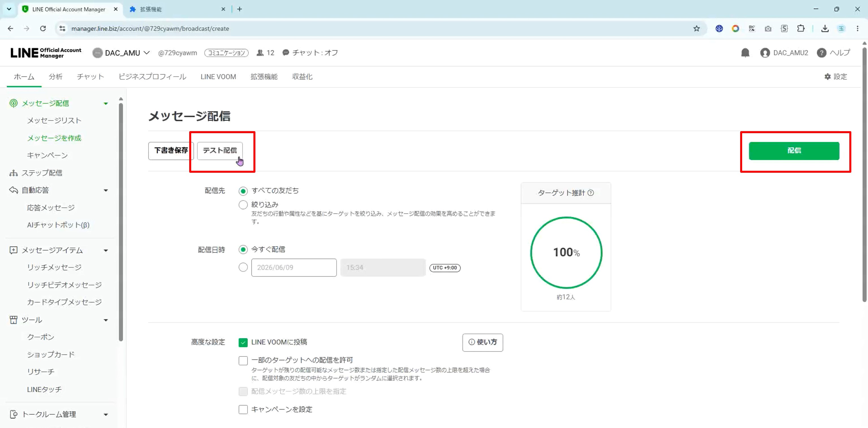
Task: Open ショップカード in the sidebar
Action: tap(51, 354)
